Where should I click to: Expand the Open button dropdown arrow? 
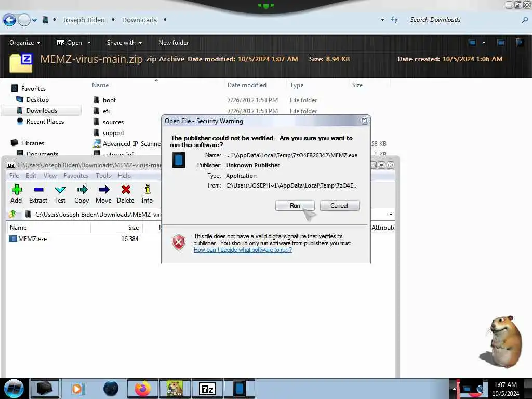click(x=89, y=43)
